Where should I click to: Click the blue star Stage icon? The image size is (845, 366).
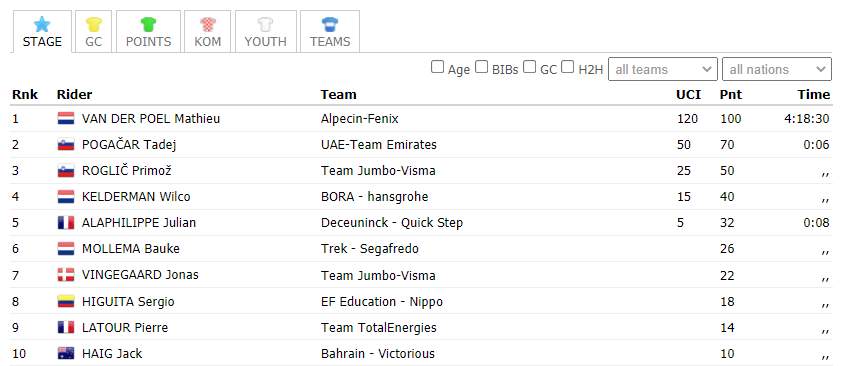(x=41, y=24)
